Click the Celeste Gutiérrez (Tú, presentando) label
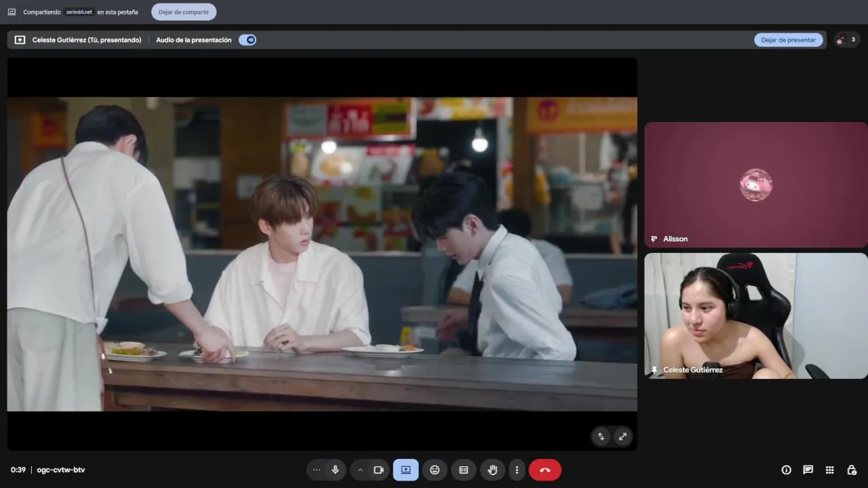This screenshot has height=488, width=868. (x=87, y=40)
